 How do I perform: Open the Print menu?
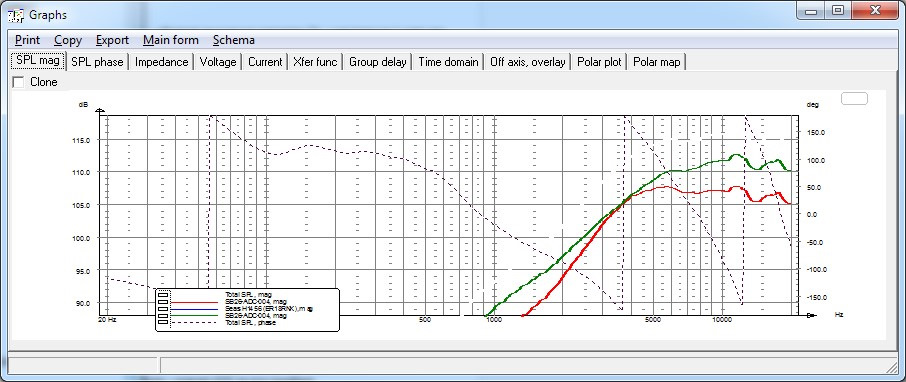[x=27, y=40]
